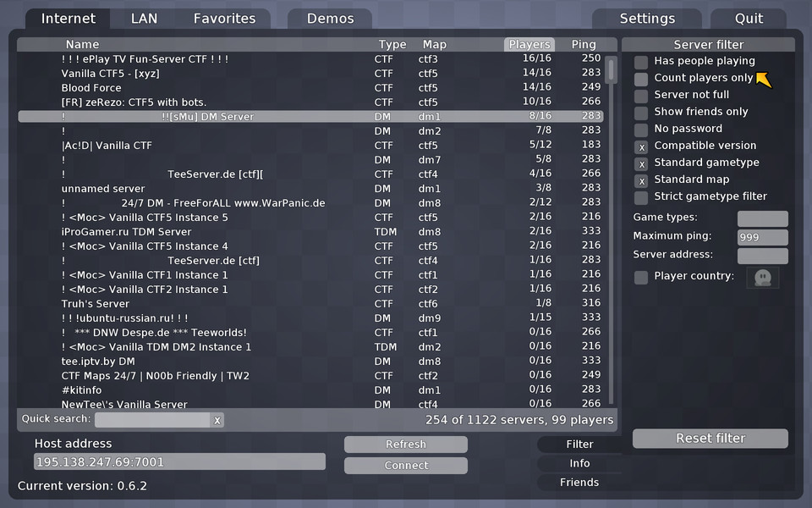Select the unnamed server row
Viewport: 812px width, 508px height.
tap(310, 189)
